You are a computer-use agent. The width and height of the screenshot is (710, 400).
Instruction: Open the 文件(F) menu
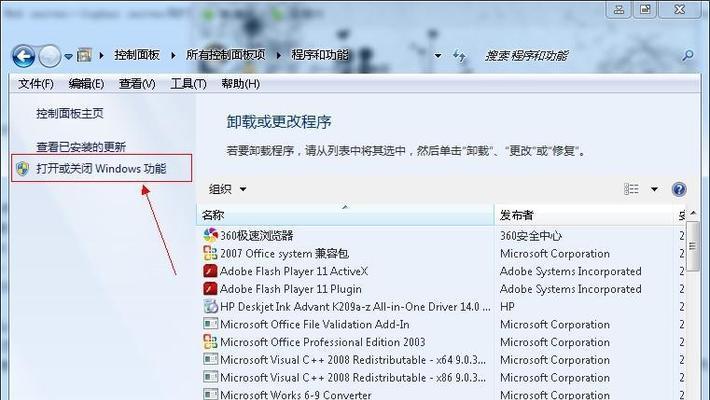coord(36,84)
